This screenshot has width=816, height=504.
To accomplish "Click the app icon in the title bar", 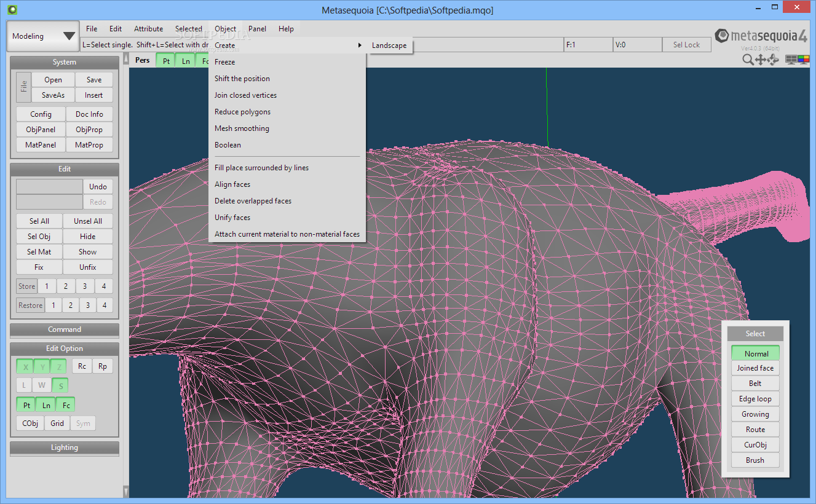I will tap(13, 10).
